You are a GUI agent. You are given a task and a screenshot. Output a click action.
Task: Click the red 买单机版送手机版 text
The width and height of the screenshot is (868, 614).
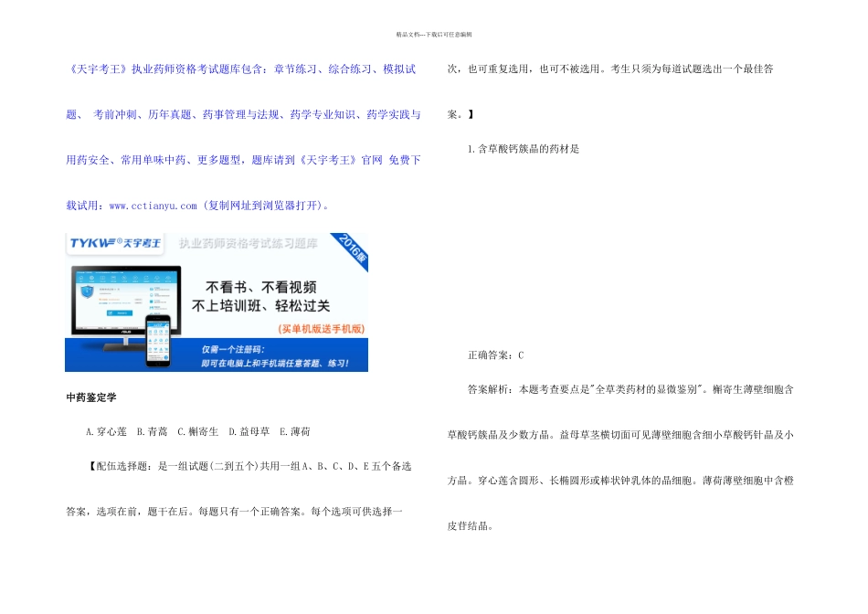click(321, 329)
